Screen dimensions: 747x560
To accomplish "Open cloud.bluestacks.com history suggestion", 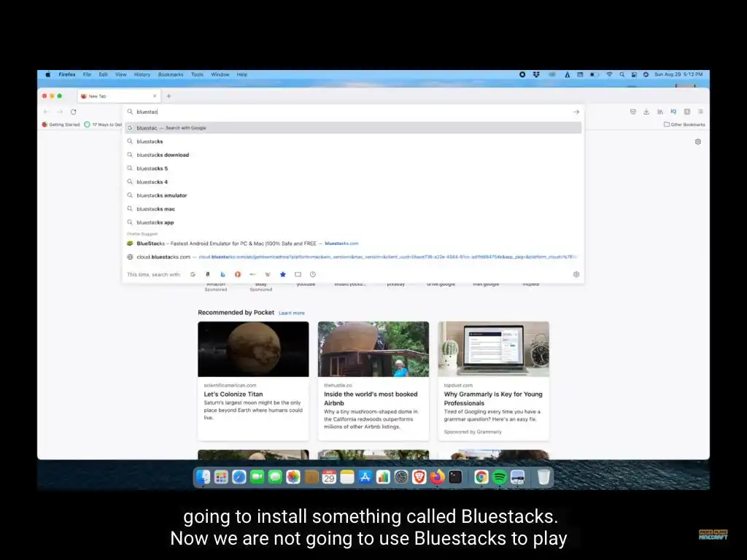I will click(353, 257).
